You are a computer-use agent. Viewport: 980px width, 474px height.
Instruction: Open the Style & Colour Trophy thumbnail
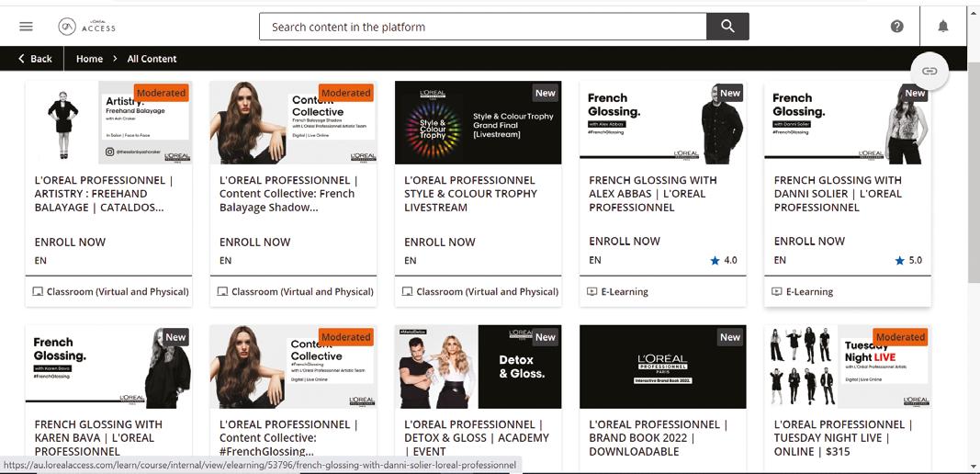tap(479, 122)
